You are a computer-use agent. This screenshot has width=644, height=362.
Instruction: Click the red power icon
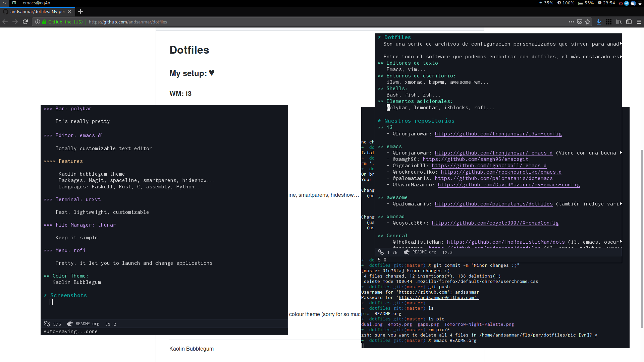point(621,3)
